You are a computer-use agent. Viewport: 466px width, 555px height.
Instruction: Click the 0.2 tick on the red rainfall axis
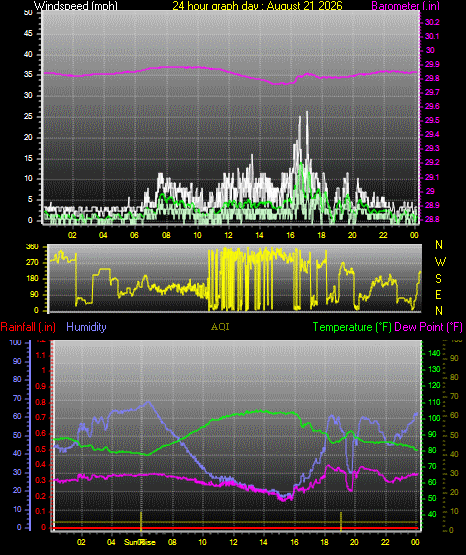click(41, 496)
